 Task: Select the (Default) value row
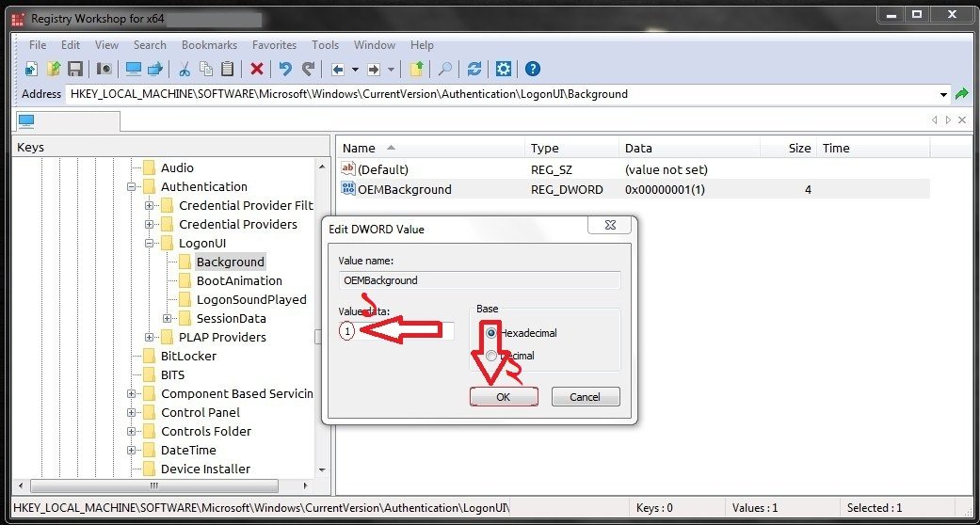point(633,169)
